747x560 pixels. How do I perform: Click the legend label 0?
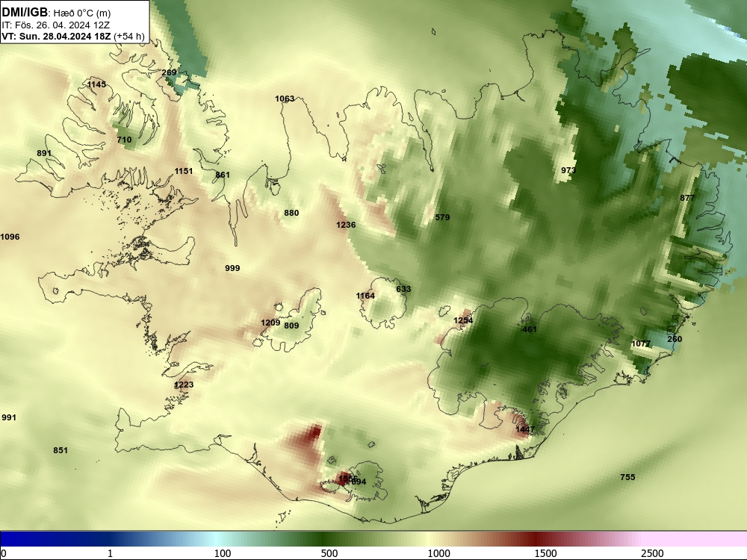coord(4,553)
